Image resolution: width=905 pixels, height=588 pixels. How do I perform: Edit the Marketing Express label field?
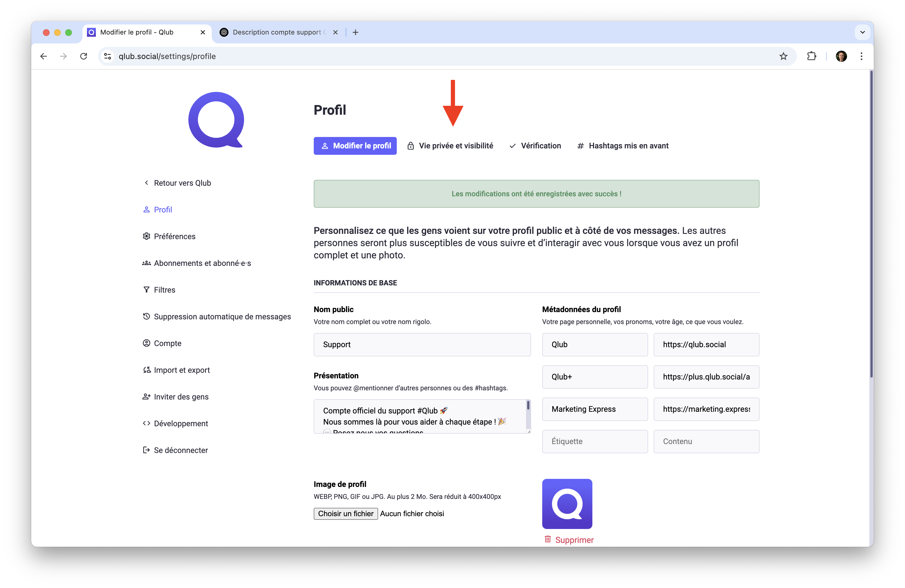click(x=595, y=409)
